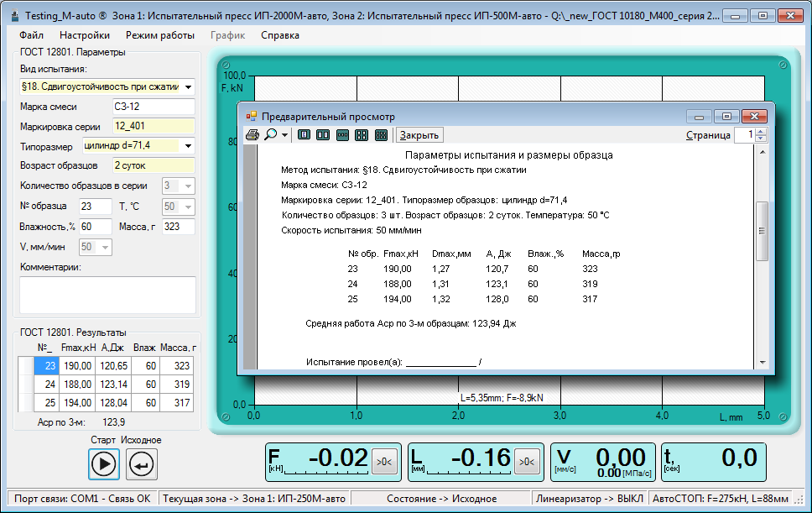The height and width of the screenshot is (513, 812).
Task: Click the preview scrollbar down arrow
Action: coord(762,362)
